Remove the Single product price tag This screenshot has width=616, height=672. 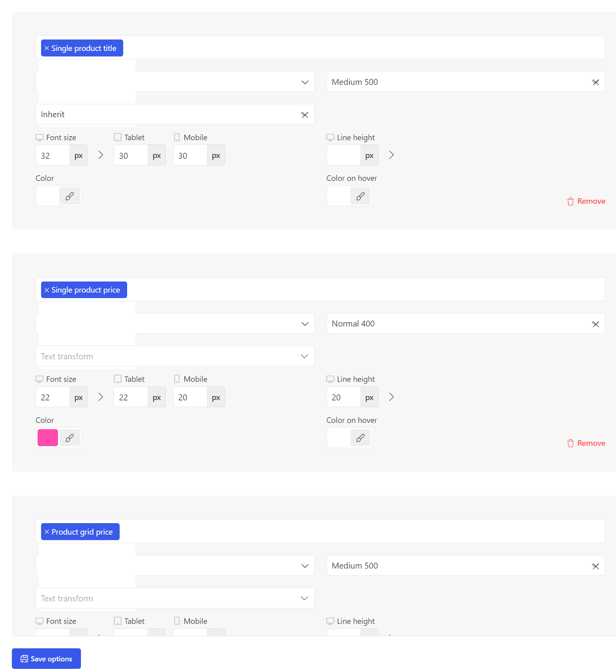(x=47, y=290)
